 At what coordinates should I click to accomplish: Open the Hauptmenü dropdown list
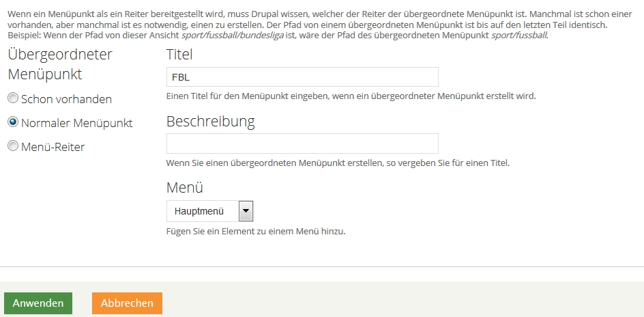pos(203,211)
